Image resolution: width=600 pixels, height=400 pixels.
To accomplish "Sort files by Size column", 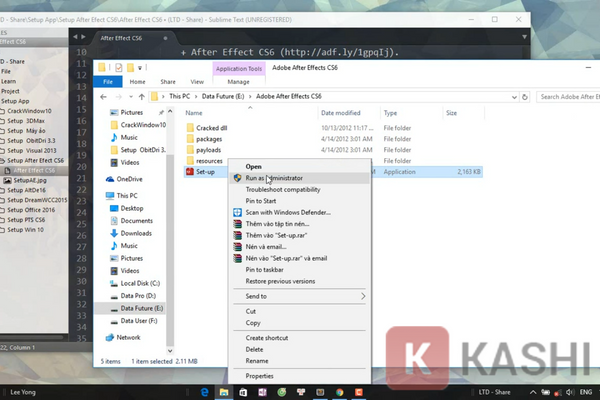I will (x=452, y=113).
